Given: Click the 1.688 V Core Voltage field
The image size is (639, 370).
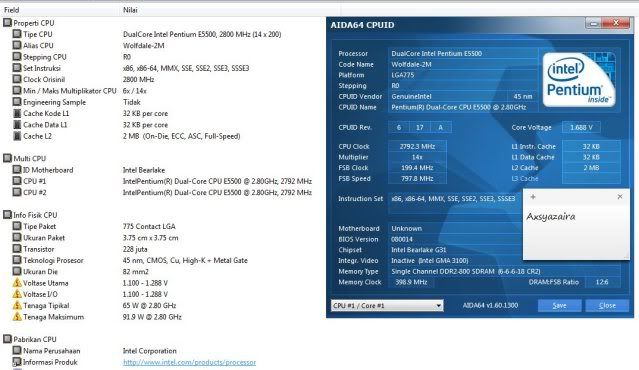Looking at the screenshot, I should tap(581, 128).
